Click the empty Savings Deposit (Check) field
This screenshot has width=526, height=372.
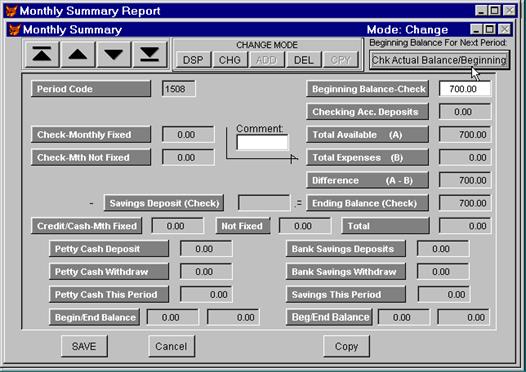coord(264,203)
